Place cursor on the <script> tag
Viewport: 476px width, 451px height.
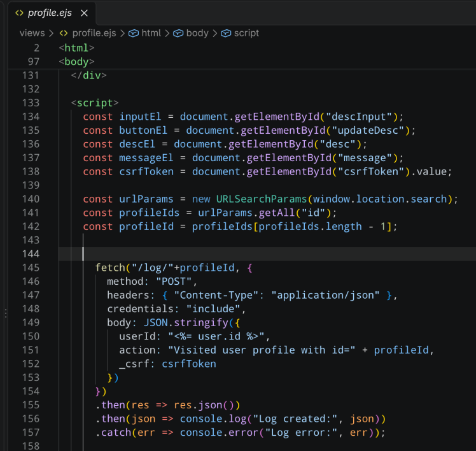point(95,103)
